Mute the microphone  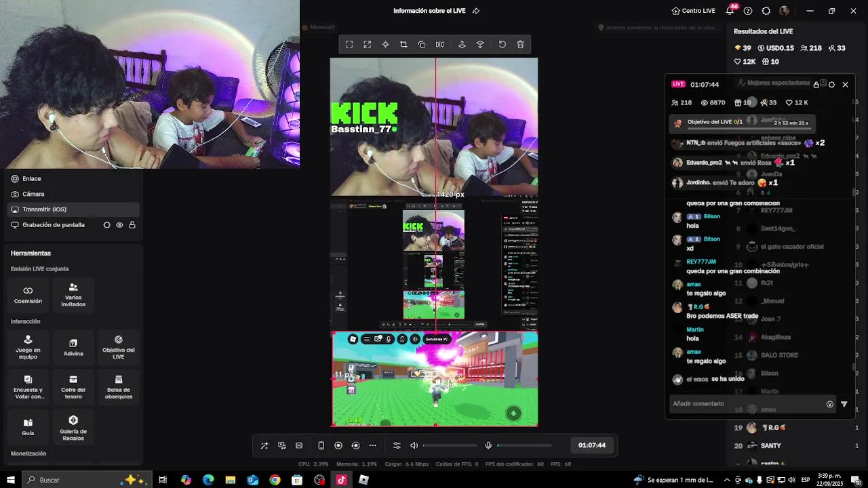point(488,445)
